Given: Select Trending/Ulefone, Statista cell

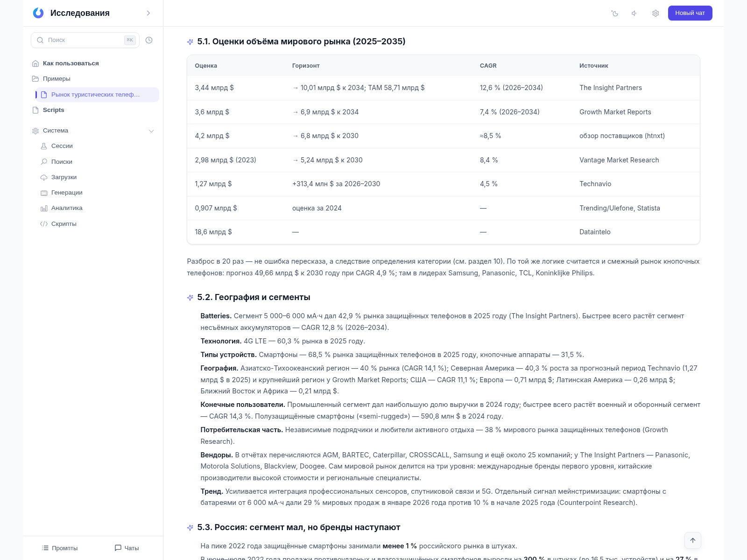Looking at the screenshot, I should (620, 208).
